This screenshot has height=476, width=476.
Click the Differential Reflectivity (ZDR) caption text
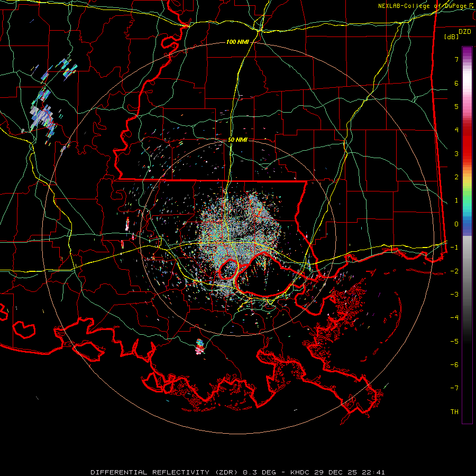click(x=166, y=472)
